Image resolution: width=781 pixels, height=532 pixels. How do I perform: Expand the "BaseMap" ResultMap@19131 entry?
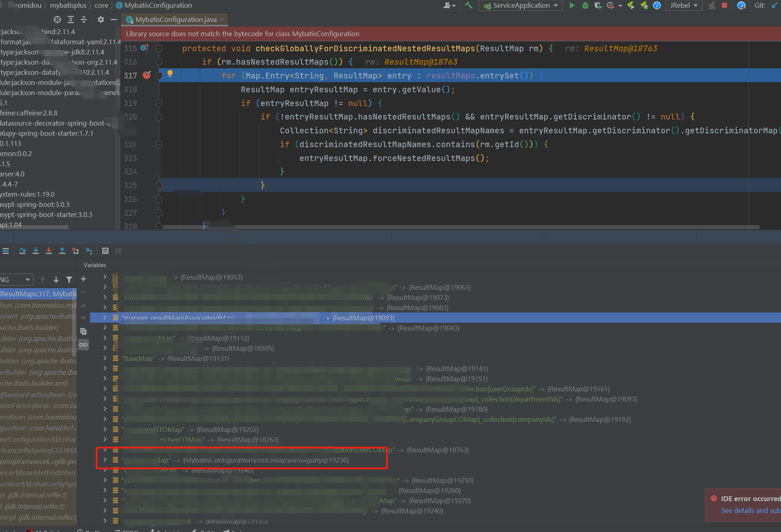click(x=105, y=358)
